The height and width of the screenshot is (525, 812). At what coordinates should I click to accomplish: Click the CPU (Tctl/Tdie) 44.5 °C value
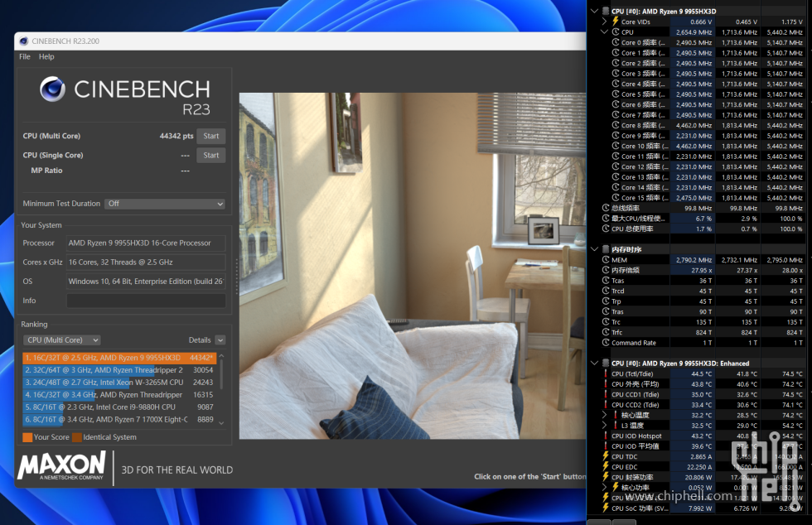point(702,373)
